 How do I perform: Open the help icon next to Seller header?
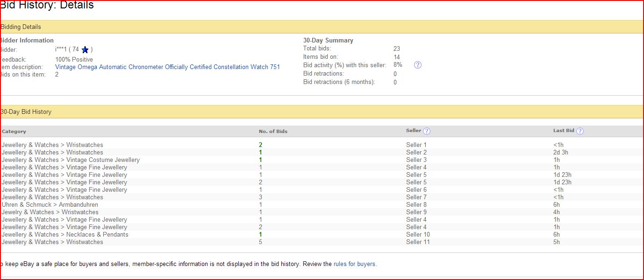coord(427,131)
